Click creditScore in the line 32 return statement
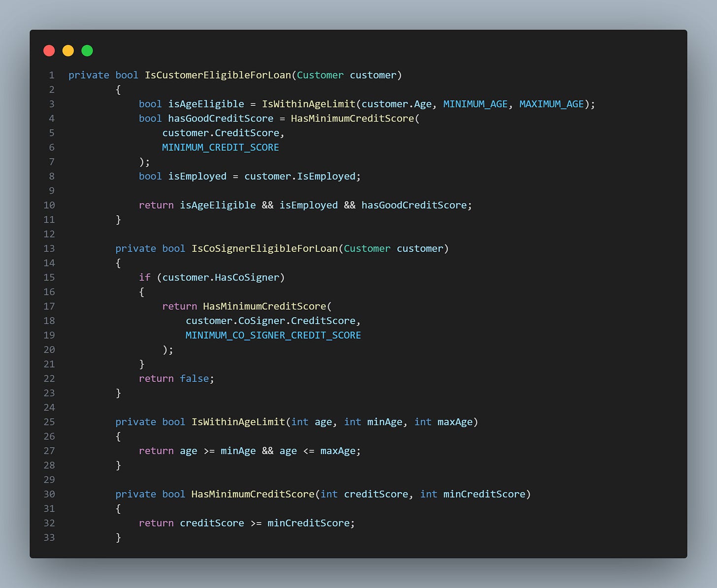This screenshot has width=717, height=588. 212,523
